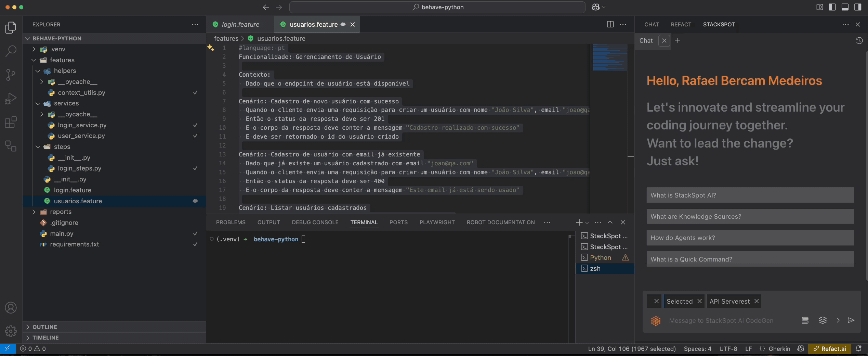Collapse the services folder

pos(38,103)
